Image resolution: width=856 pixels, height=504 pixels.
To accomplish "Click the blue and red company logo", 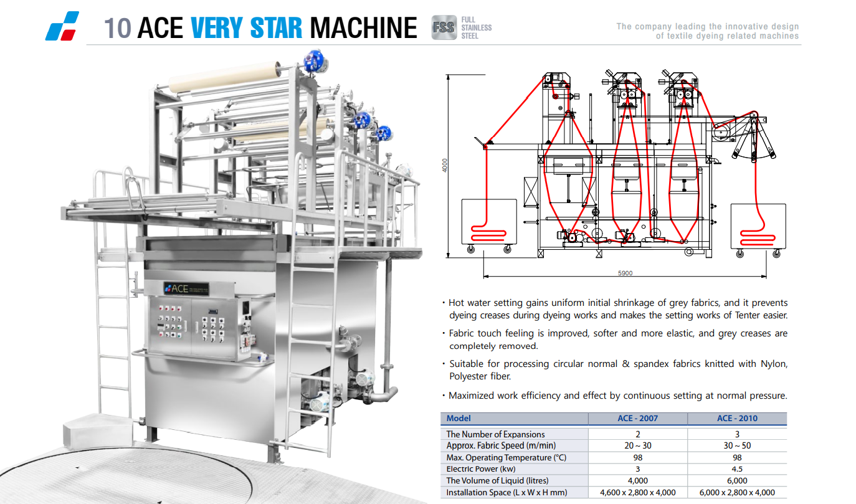I will (x=62, y=26).
